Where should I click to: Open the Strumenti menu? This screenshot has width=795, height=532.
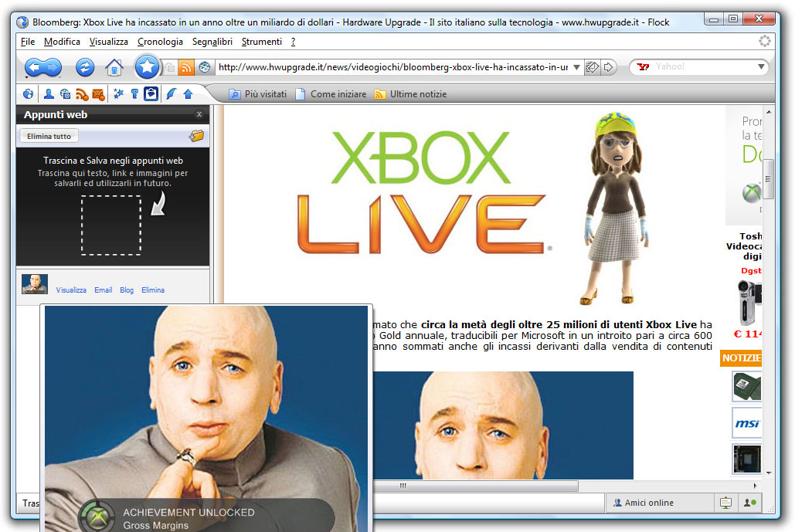(262, 42)
